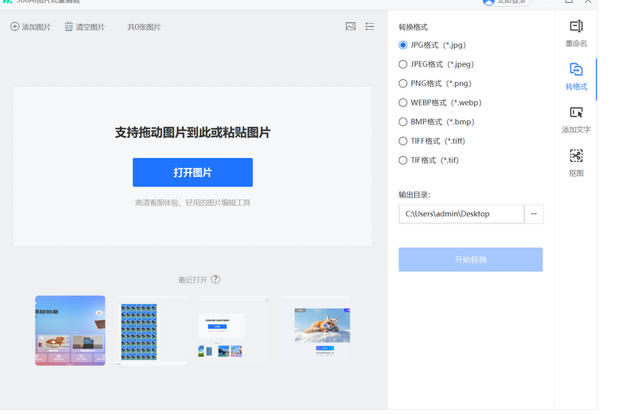Click the 支持拖动图片到此或粘贴图片 heading

[x=193, y=132]
